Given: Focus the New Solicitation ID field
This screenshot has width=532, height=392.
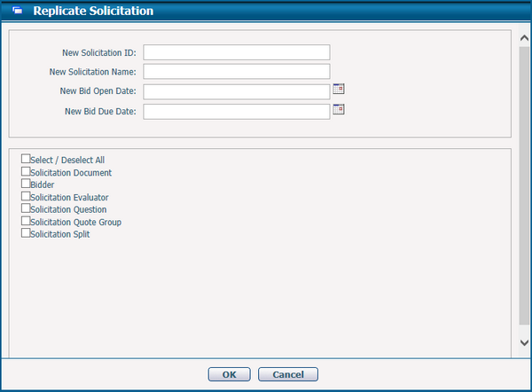Looking at the screenshot, I should coord(237,52).
